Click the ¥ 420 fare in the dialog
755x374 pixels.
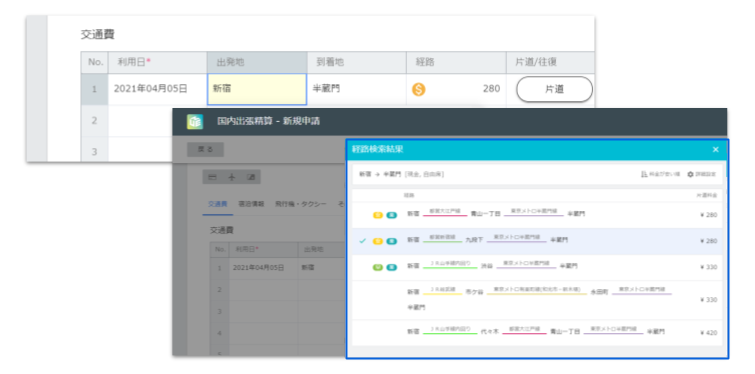coord(708,332)
